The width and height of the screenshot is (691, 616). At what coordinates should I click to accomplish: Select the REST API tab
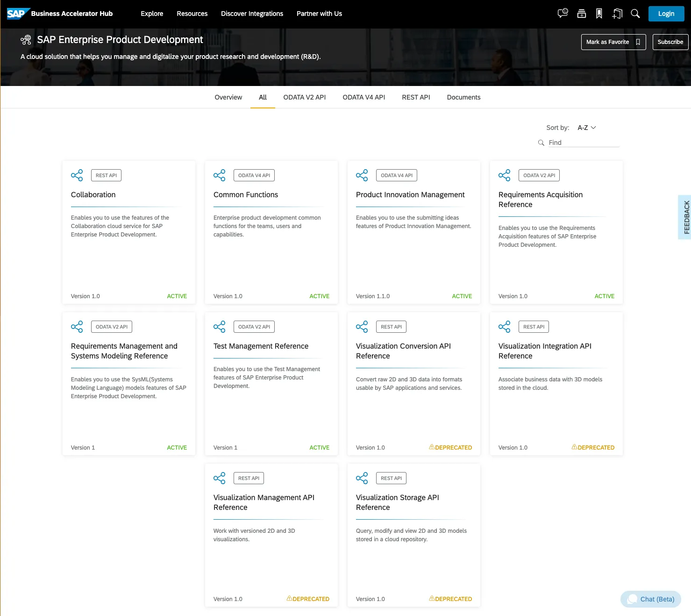pyautogui.click(x=416, y=97)
